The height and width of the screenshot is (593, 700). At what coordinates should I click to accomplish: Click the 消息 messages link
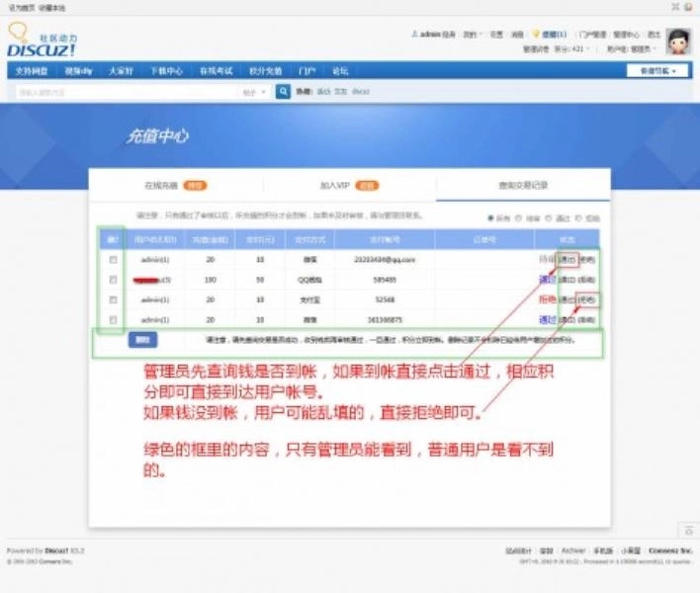517,35
